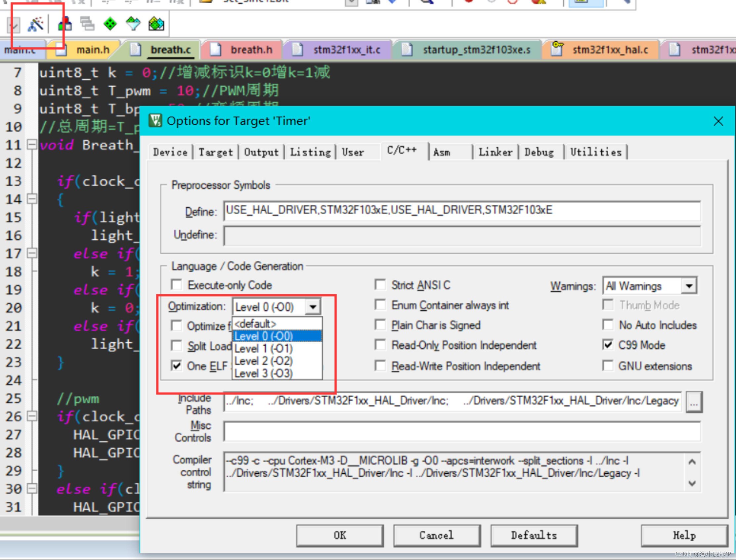
Task: Select Level 2 (-O2) optimization option
Action: click(x=263, y=361)
